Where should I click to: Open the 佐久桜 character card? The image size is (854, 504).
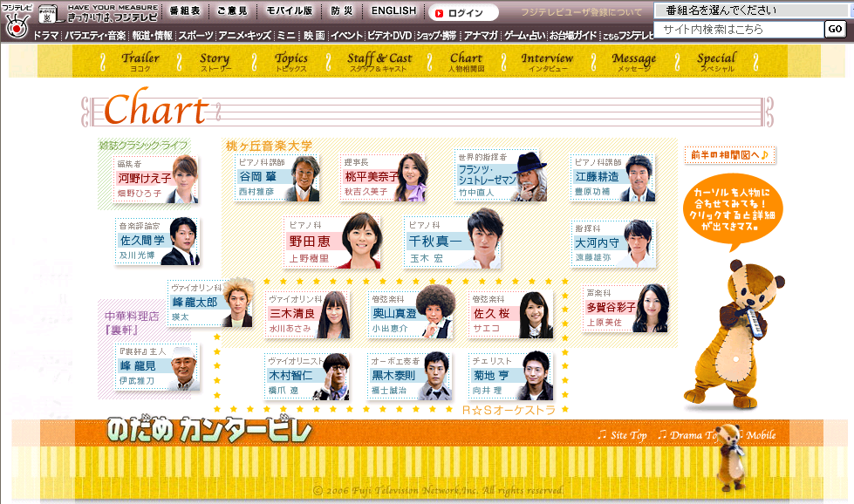pyautogui.click(x=511, y=315)
